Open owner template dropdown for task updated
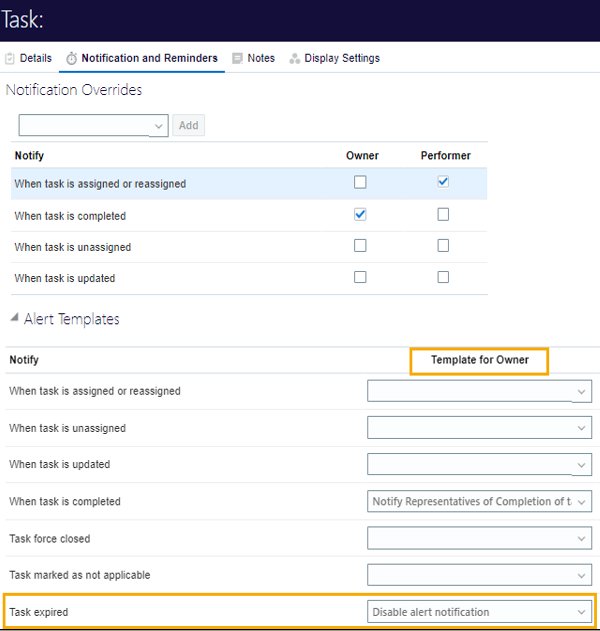The height and width of the screenshot is (631, 600). point(479,465)
